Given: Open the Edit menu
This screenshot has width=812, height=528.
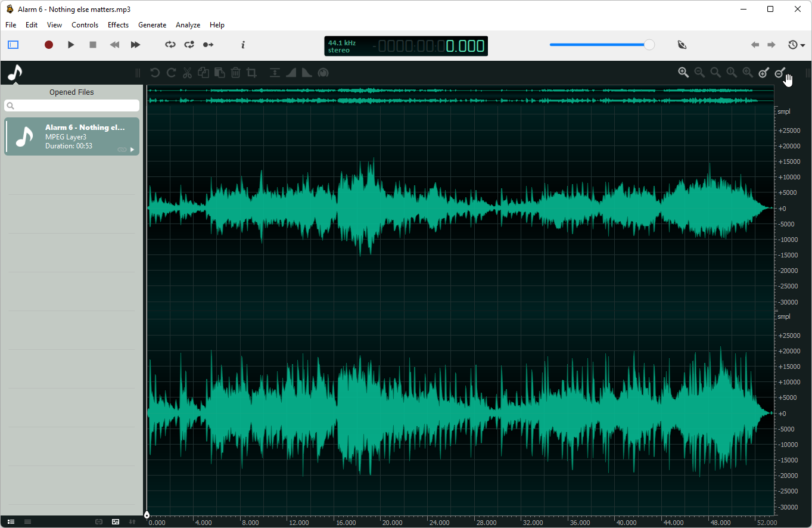Looking at the screenshot, I should pos(32,25).
